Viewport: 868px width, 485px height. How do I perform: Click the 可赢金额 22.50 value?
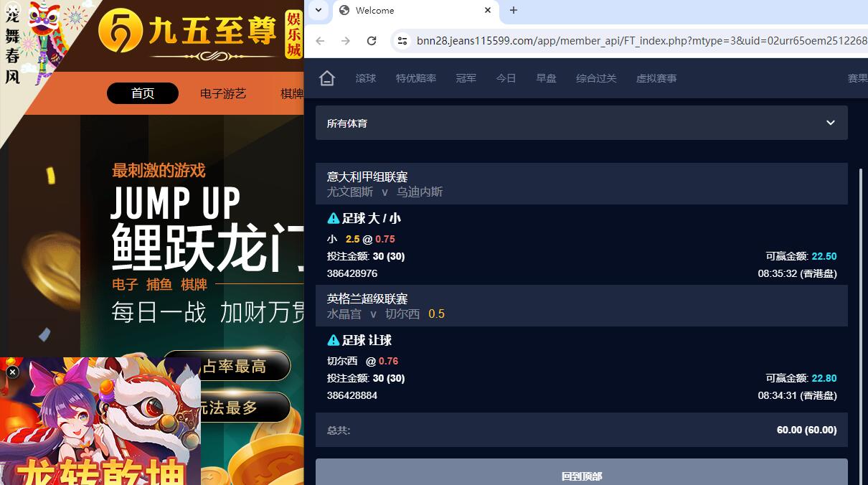(x=824, y=256)
